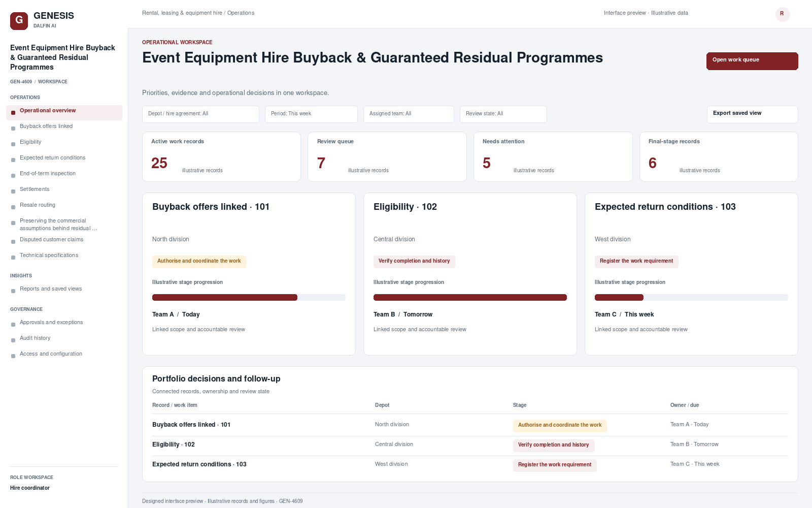Expand the Review state filter
This screenshot has height=508, width=812.
pyautogui.click(x=503, y=114)
